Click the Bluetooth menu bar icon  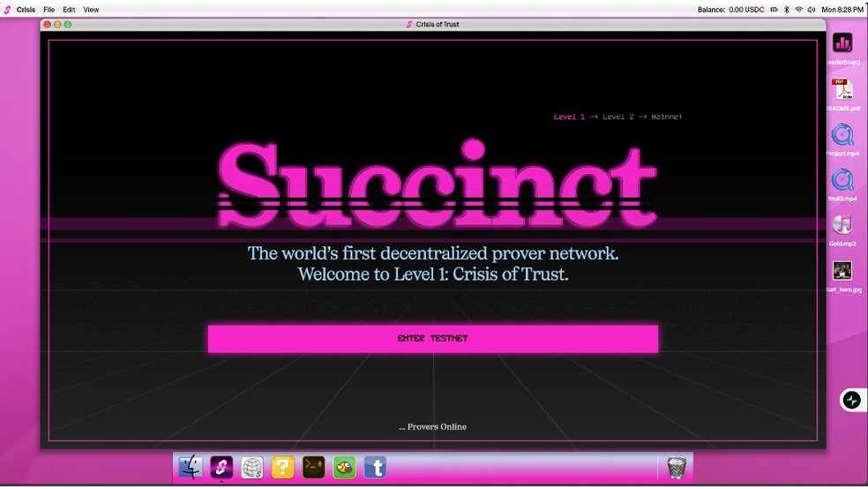(786, 10)
